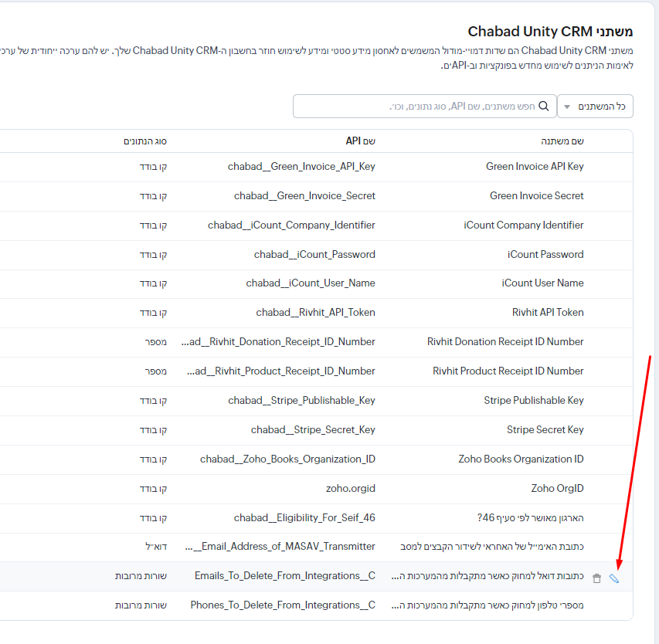Viewport: 659px width, 644px height.
Task: Select the Stripe Publishable Key variable name
Action: pos(534,401)
